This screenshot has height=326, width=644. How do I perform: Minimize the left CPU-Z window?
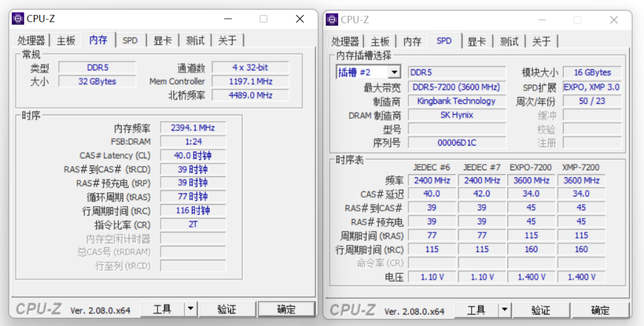click(x=228, y=19)
